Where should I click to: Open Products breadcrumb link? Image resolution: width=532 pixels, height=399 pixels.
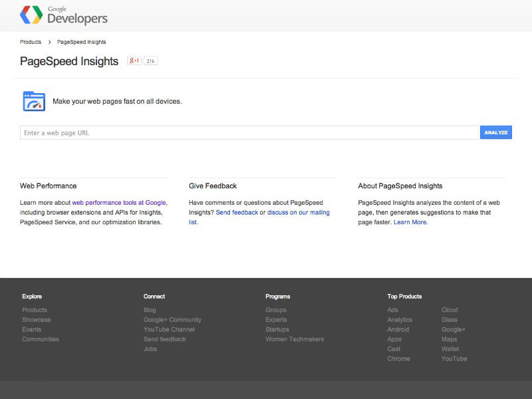(x=31, y=42)
